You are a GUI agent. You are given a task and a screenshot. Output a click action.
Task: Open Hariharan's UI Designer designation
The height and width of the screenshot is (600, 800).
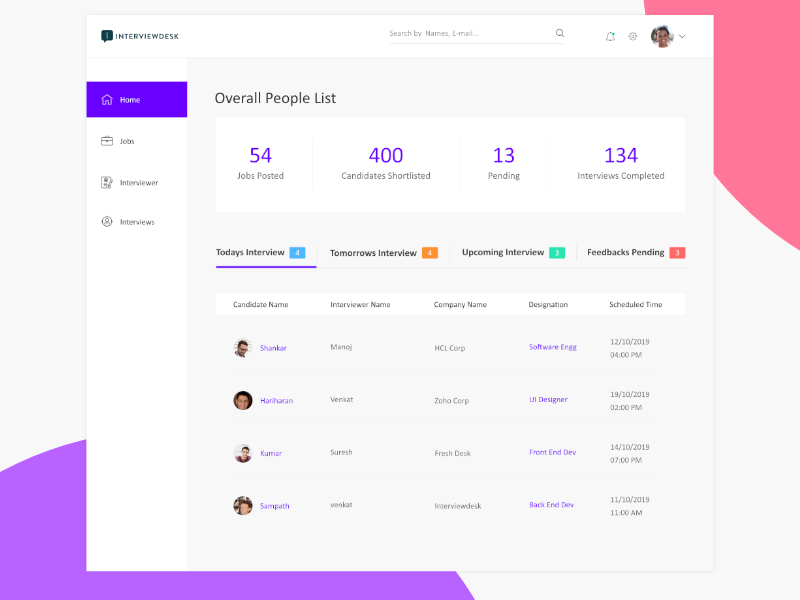pos(548,399)
